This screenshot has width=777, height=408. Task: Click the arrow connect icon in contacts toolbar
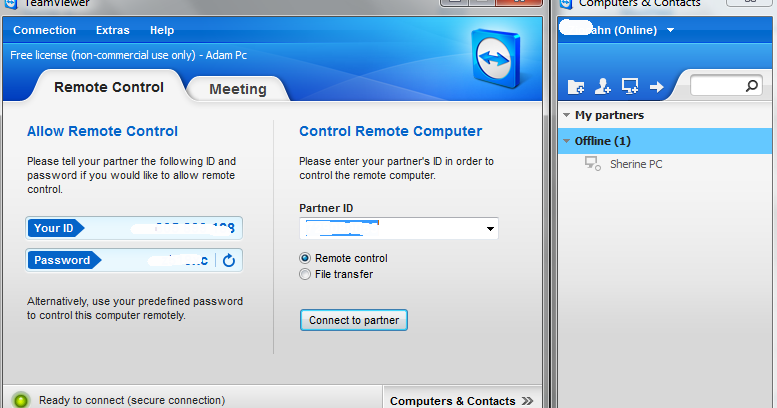click(x=657, y=87)
